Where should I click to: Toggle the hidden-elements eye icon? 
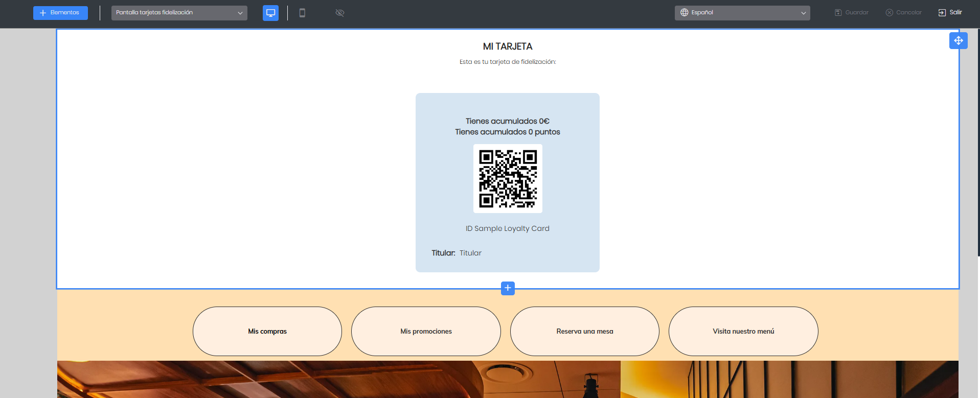click(340, 13)
